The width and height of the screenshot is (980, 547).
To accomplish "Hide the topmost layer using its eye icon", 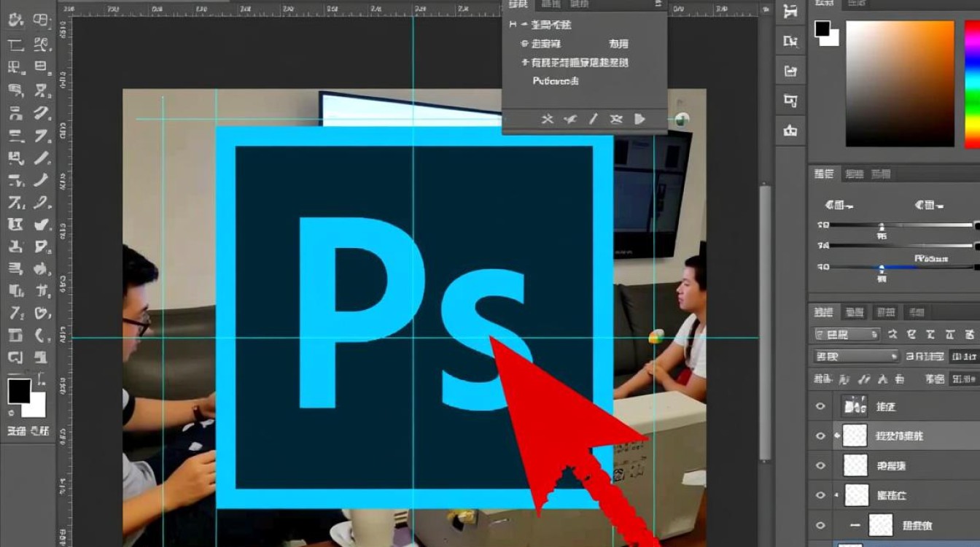I will (x=821, y=406).
